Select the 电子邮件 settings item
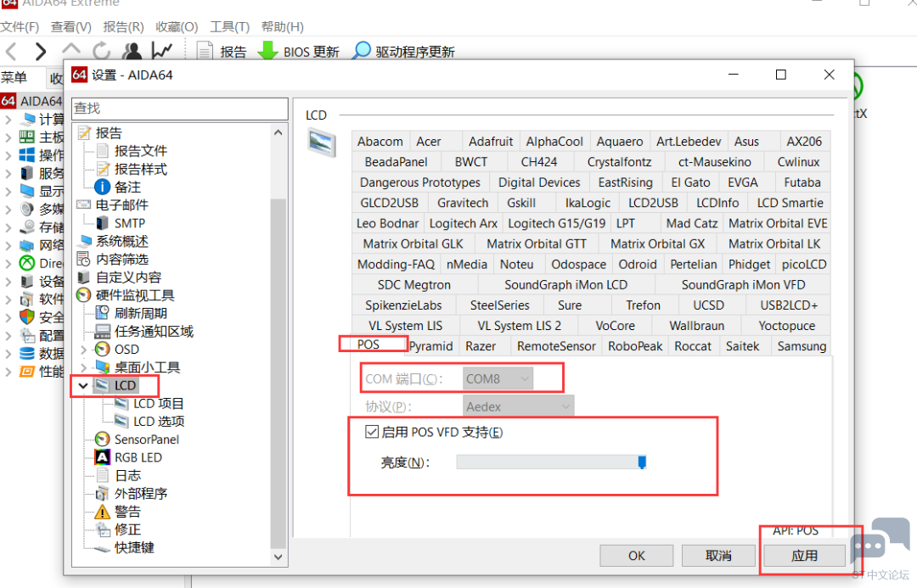The height and width of the screenshot is (588, 917). pos(121,205)
